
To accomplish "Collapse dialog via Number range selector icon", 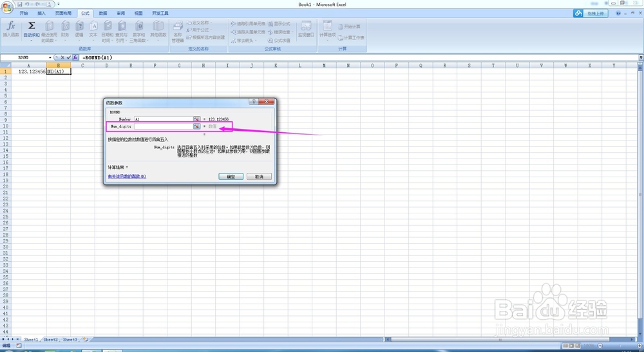I will coord(196,119).
